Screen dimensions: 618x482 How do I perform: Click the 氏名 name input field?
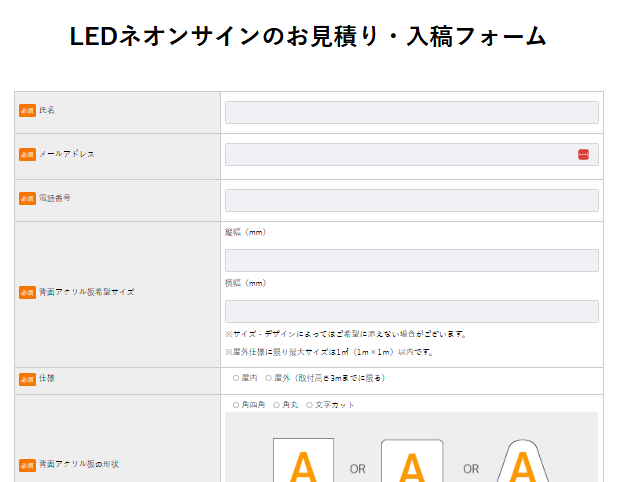coord(411,112)
